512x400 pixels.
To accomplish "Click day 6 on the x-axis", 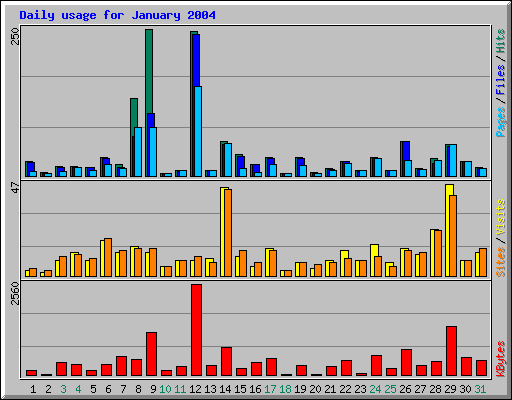I will point(108,389).
